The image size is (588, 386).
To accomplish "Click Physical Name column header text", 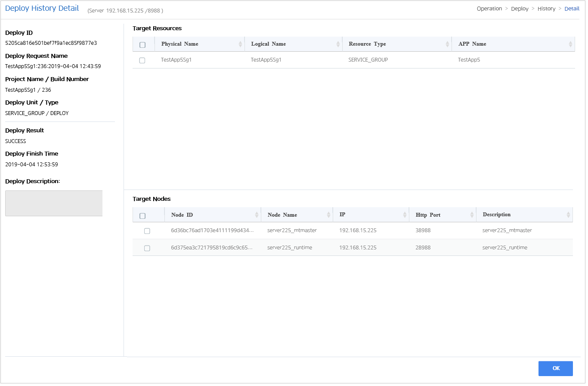I will (x=179, y=44).
